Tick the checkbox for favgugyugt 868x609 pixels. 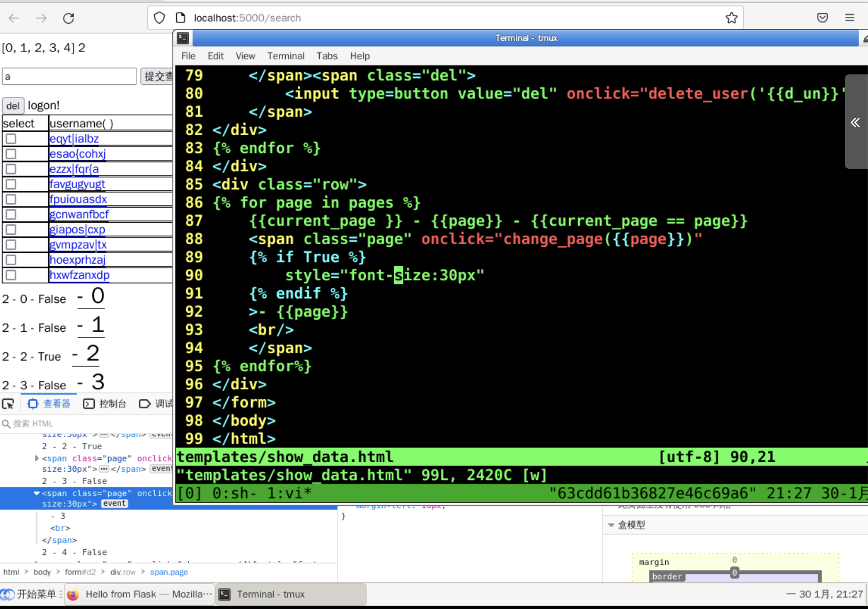coord(11,184)
